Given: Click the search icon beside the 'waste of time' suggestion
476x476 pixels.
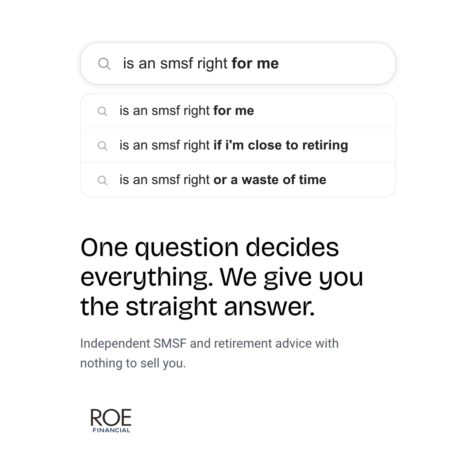Looking at the screenshot, I should pyautogui.click(x=102, y=180).
